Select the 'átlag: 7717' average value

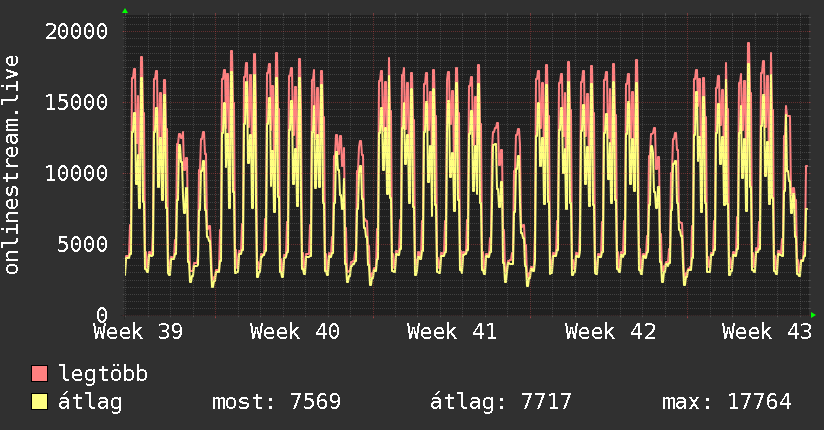coord(500,402)
